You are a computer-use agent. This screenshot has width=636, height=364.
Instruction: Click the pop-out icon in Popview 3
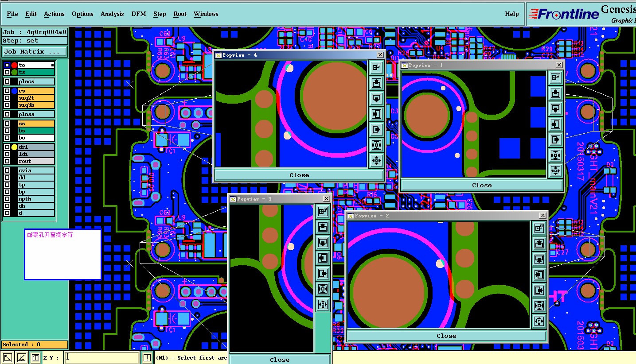click(323, 211)
